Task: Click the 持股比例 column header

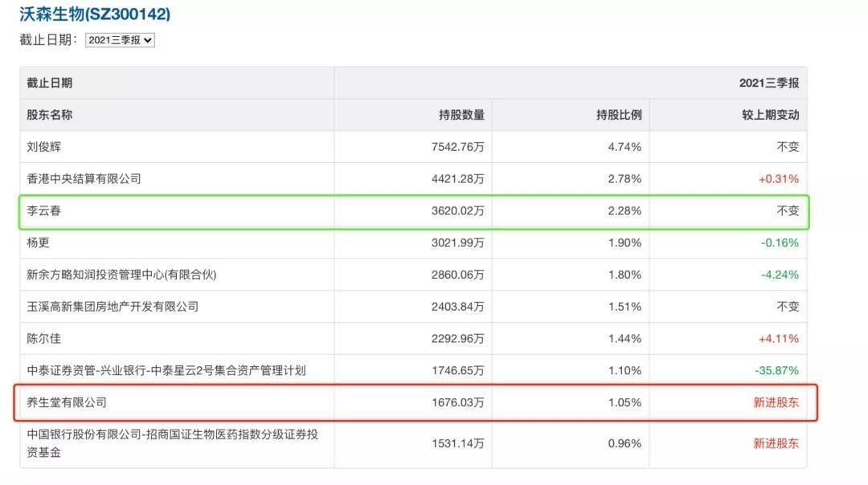Action: pyautogui.click(x=619, y=115)
